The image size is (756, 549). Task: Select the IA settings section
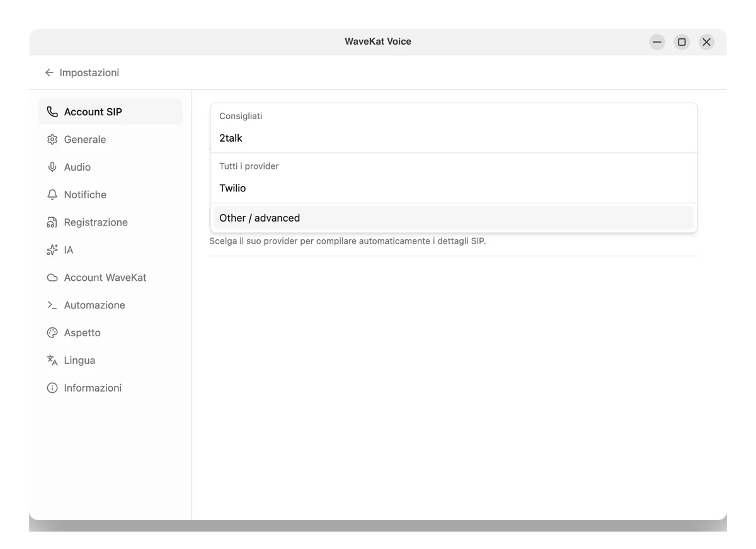coord(110,250)
